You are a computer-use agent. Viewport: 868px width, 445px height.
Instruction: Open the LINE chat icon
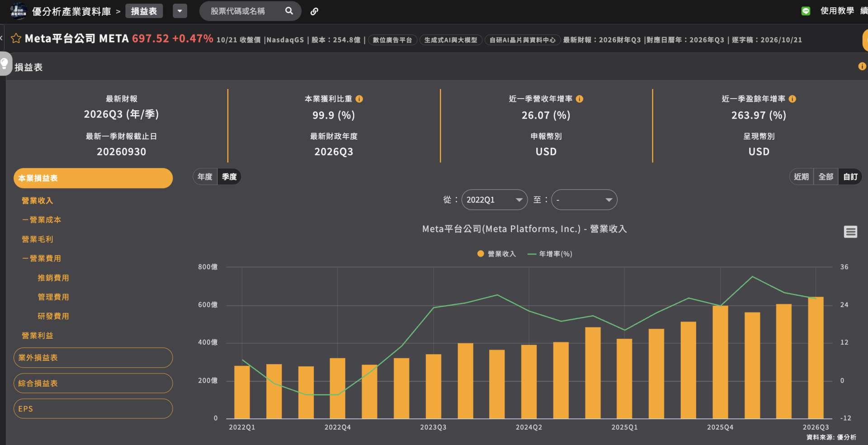[806, 11]
